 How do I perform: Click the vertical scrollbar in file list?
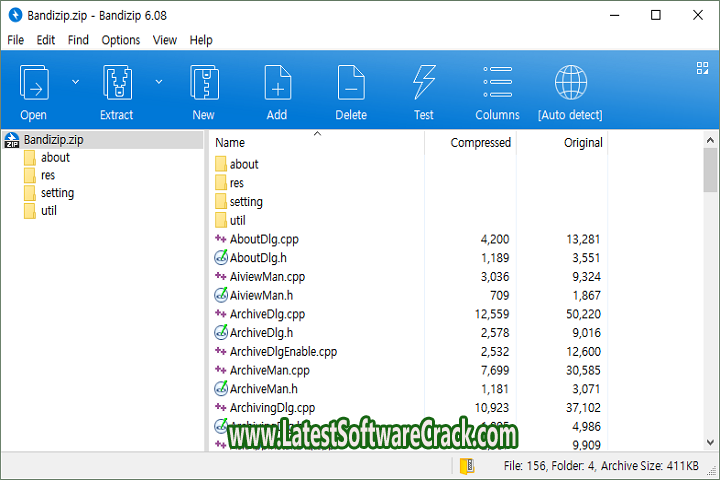click(x=710, y=300)
